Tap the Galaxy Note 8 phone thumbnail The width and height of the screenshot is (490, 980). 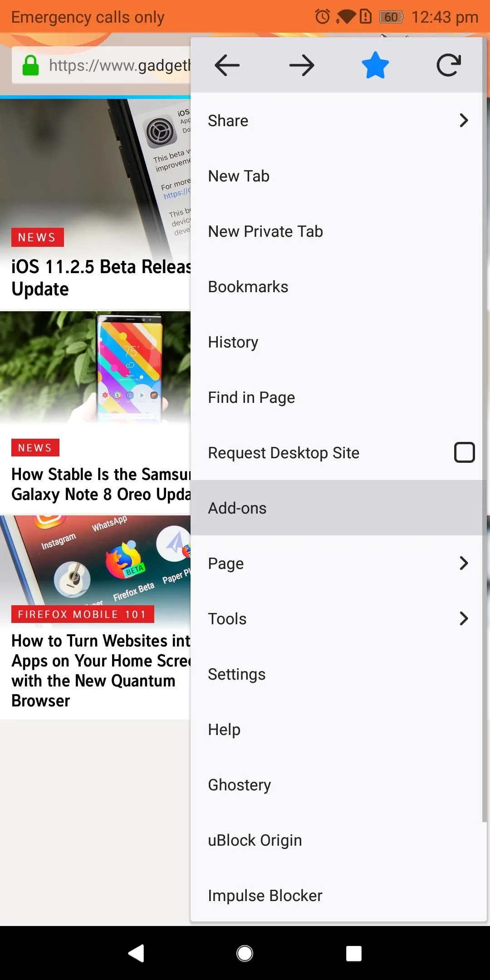click(x=95, y=367)
